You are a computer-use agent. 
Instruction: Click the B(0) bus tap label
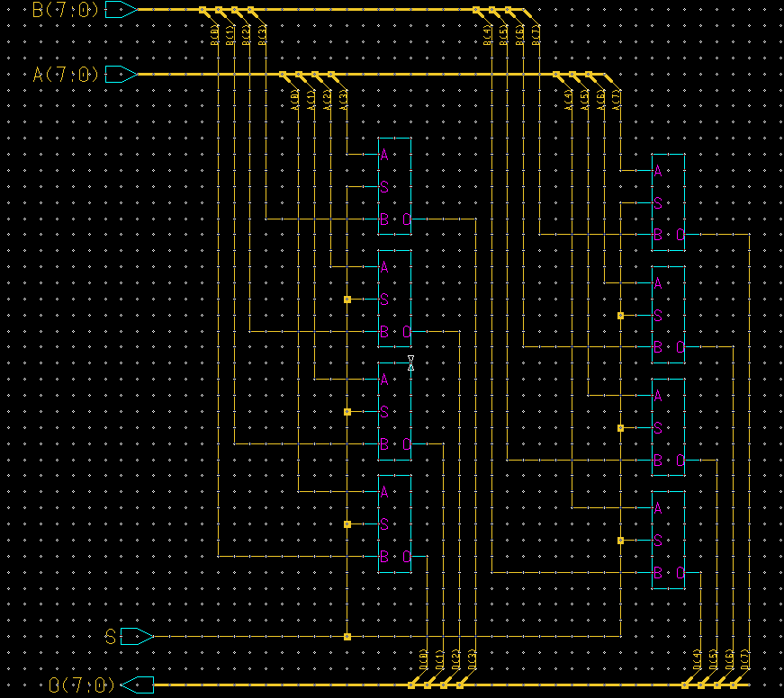[x=214, y=37]
